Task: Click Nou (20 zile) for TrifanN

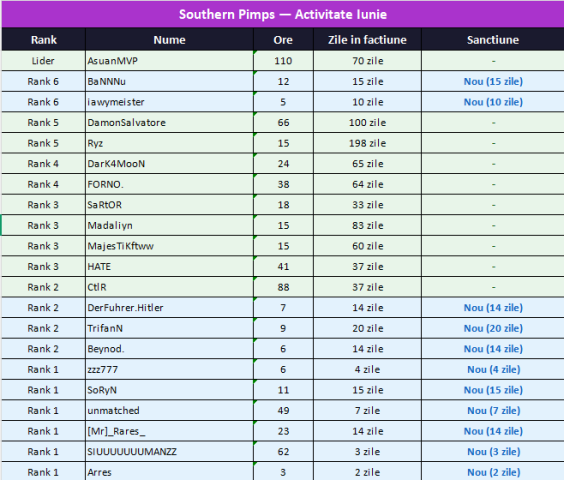Action: pos(493,328)
